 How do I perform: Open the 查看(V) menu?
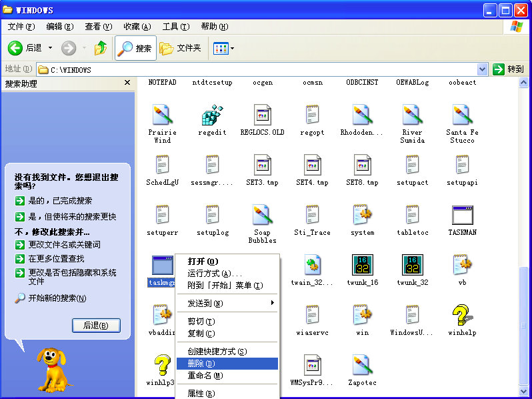[99, 27]
